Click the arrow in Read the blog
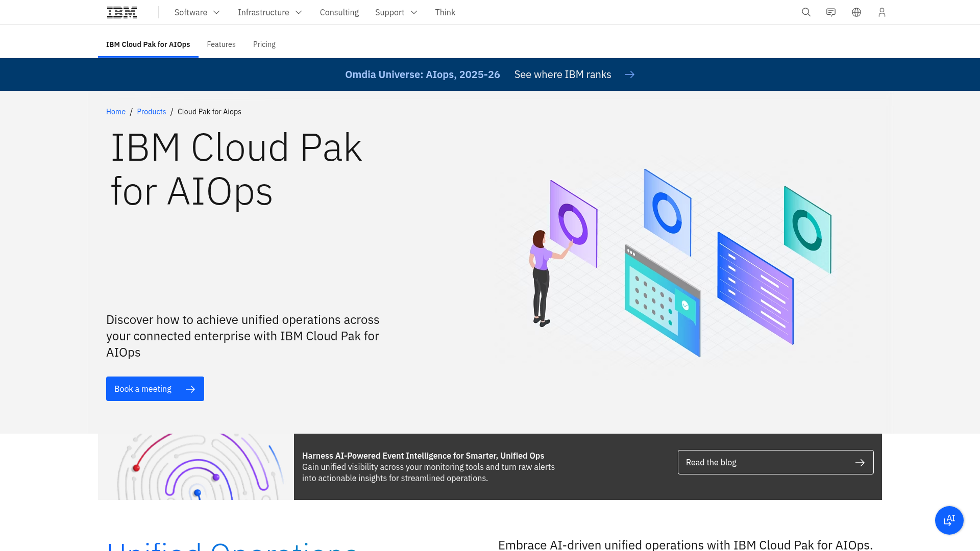980x551 pixels. (860, 462)
